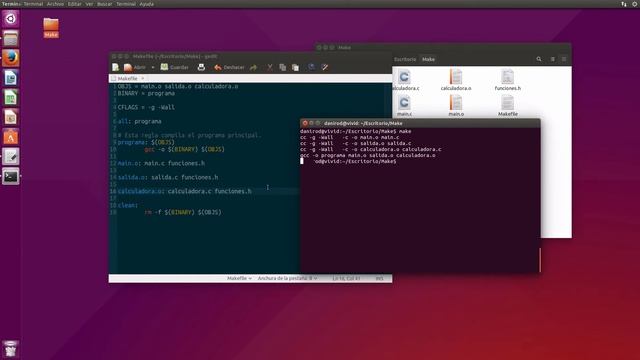Select the main.o file in Files
This screenshot has width=640, height=360.
point(456,106)
